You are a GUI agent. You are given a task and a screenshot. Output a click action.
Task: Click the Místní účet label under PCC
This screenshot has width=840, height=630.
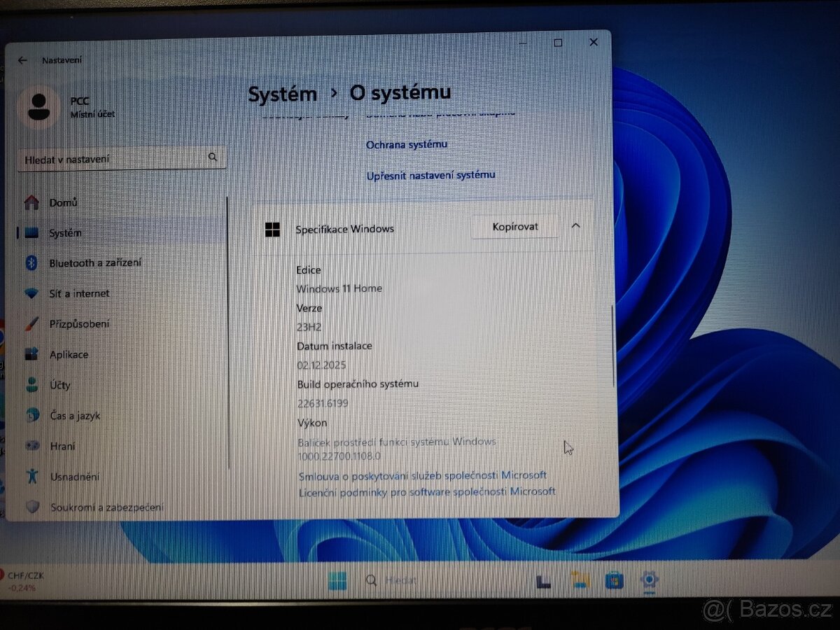pyautogui.click(x=92, y=113)
